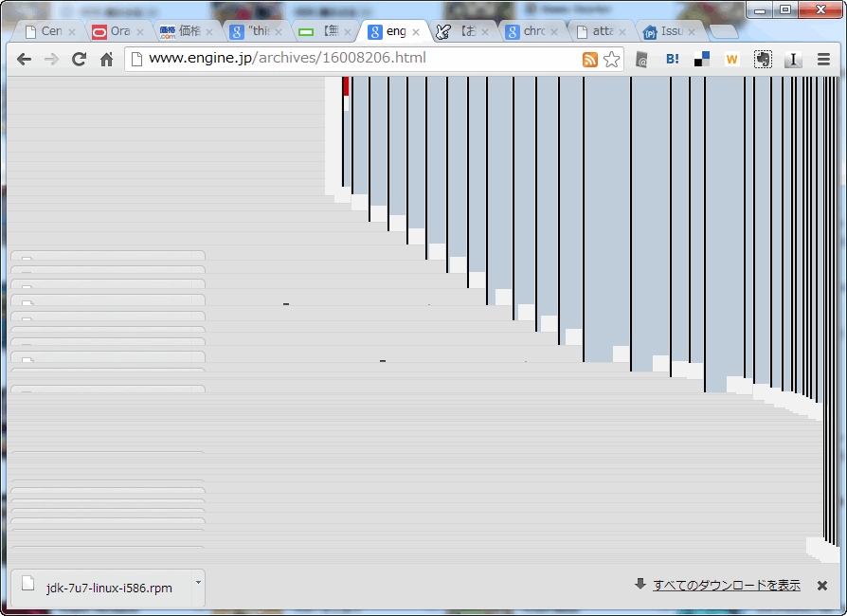
Task: Switch to the Ora tab
Action: [120, 31]
